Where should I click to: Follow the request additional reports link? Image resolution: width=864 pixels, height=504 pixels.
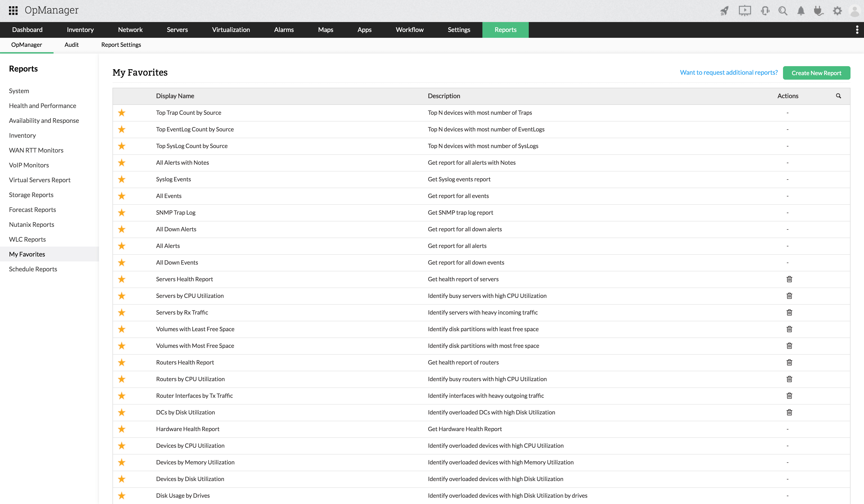tap(729, 72)
